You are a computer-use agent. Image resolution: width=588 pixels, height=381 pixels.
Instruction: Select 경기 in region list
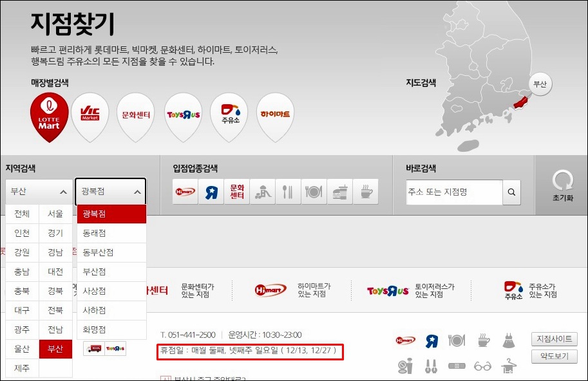pyautogui.click(x=55, y=233)
